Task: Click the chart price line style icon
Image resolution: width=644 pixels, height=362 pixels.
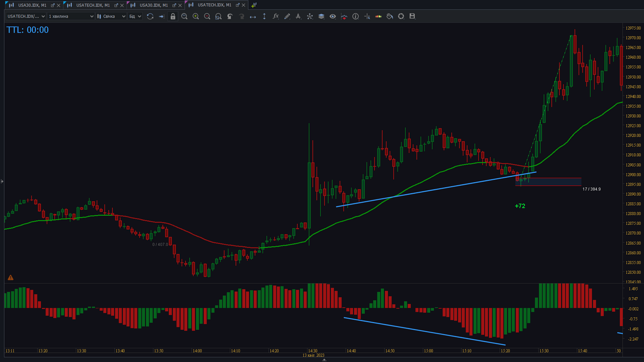Action: point(344,16)
